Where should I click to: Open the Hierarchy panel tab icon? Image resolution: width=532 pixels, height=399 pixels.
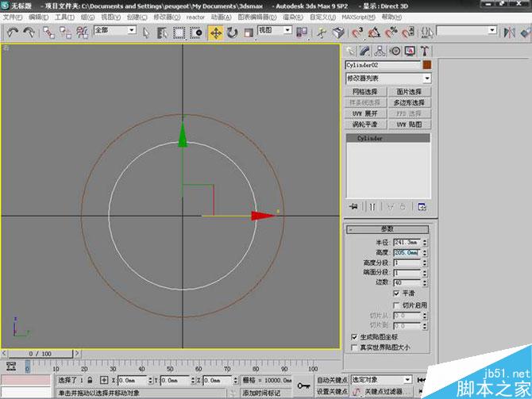[379, 51]
